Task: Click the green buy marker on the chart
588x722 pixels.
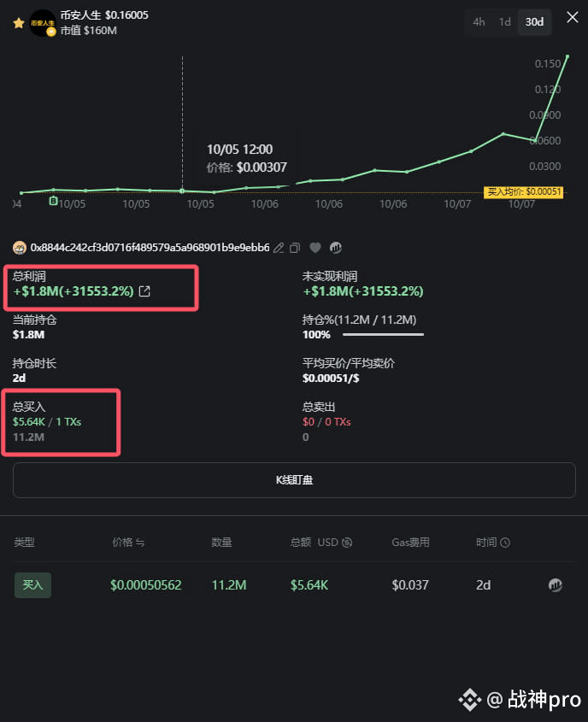Action: 54,201
